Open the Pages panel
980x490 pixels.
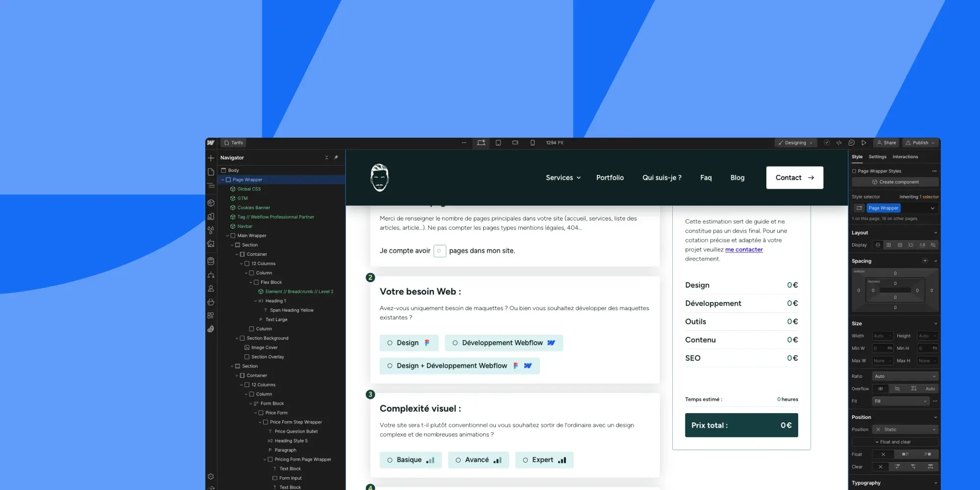pyautogui.click(x=211, y=172)
